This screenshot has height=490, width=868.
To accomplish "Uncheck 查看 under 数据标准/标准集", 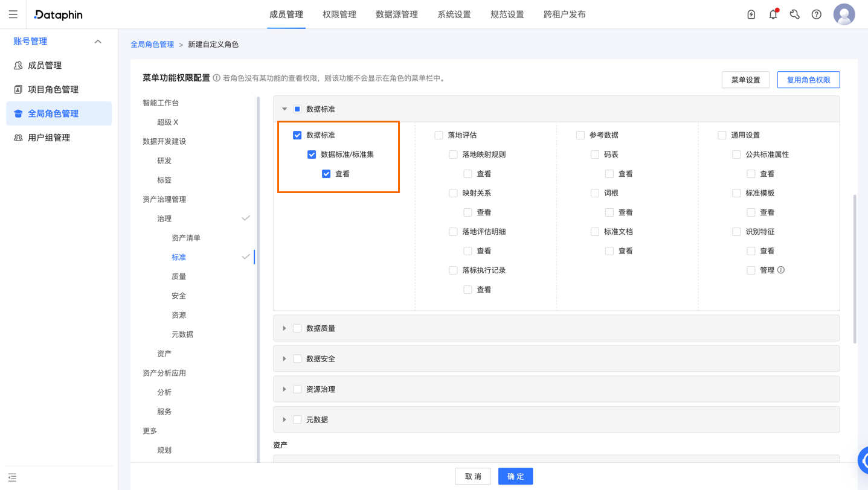I will click(326, 174).
